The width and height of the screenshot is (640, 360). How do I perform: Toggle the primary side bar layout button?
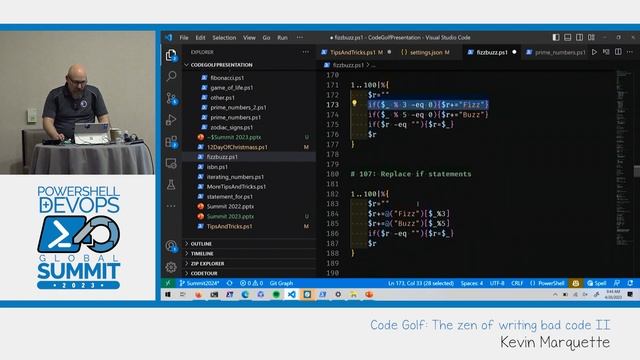(556, 38)
